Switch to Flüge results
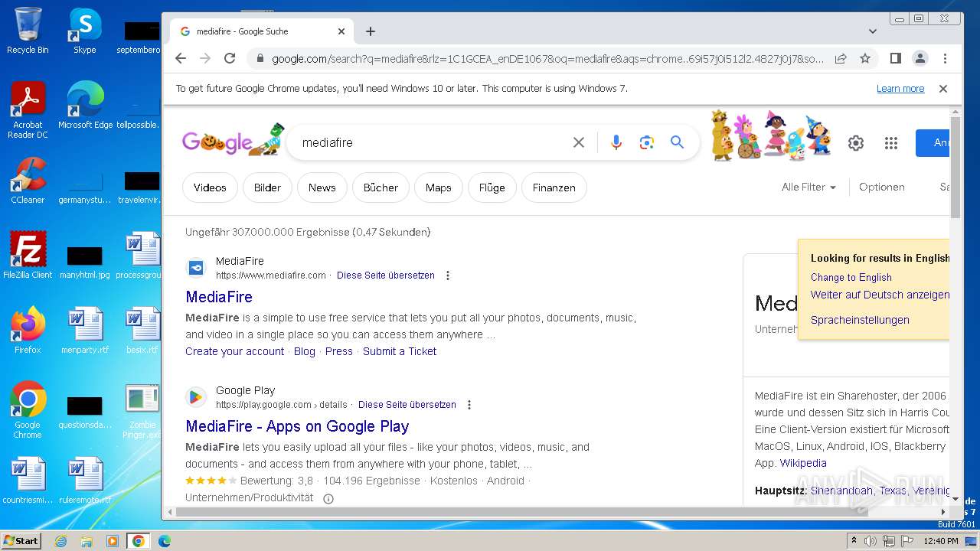 pos(492,187)
